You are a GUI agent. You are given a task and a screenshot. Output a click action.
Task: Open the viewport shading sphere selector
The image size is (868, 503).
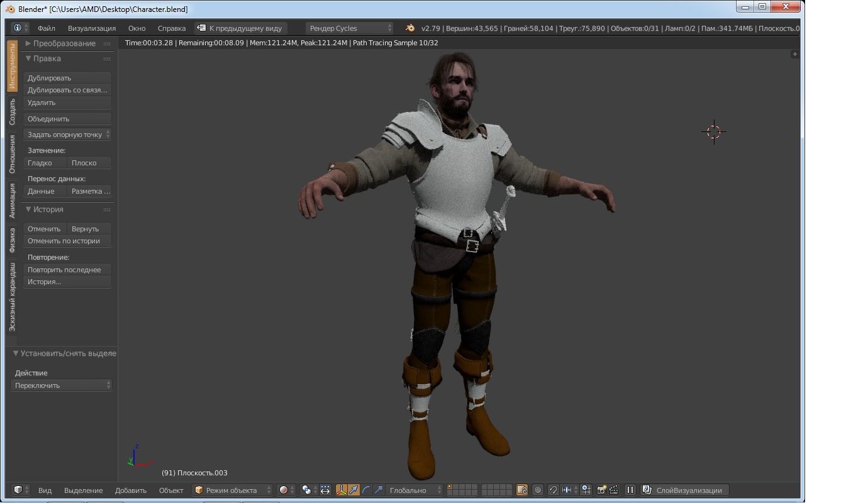pyautogui.click(x=286, y=490)
